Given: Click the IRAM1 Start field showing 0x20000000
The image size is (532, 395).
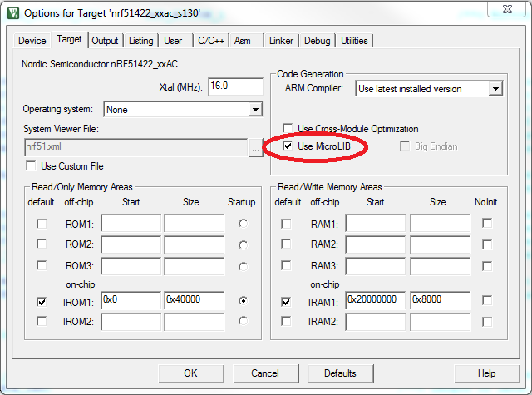Looking at the screenshot, I should pos(376,300).
